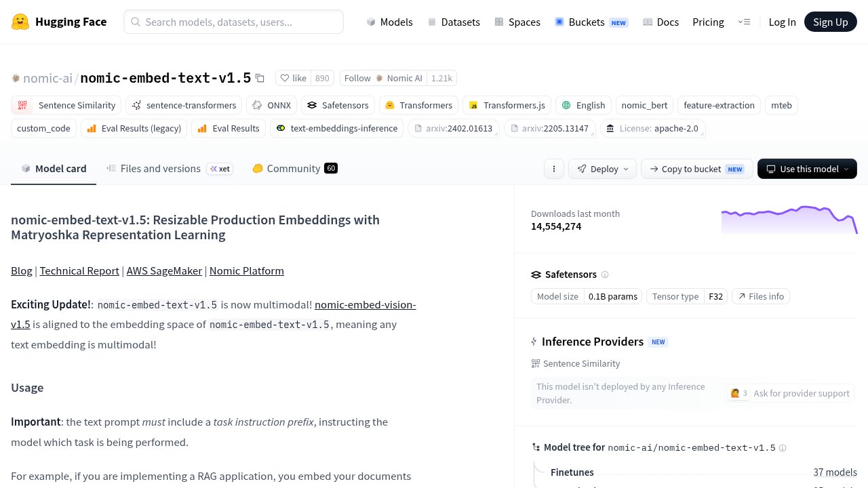Select the Sentence Similarity tag
868x488 pixels.
66,105
